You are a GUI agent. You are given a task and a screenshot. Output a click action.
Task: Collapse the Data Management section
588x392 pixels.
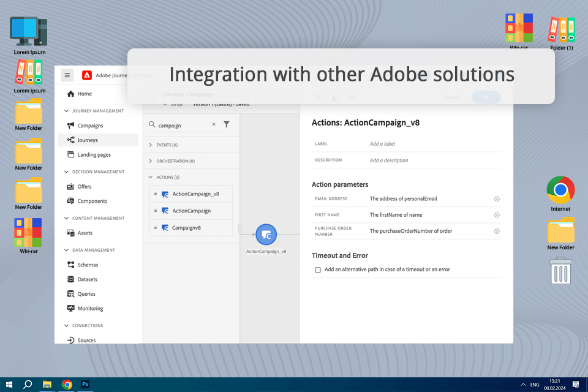[66, 250]
